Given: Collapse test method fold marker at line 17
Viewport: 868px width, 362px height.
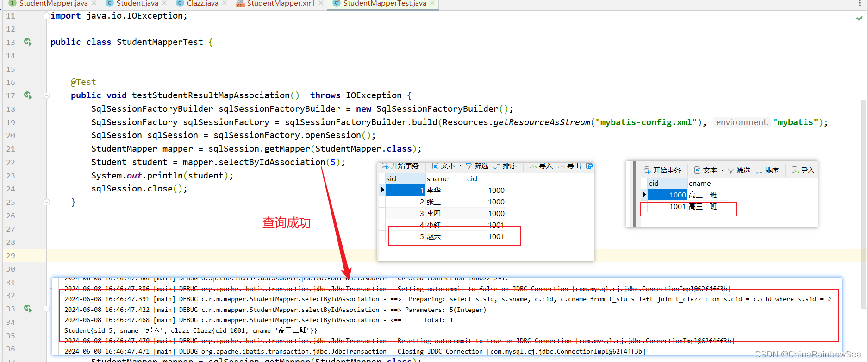Looking at the screenshot, I should (46, 95).
